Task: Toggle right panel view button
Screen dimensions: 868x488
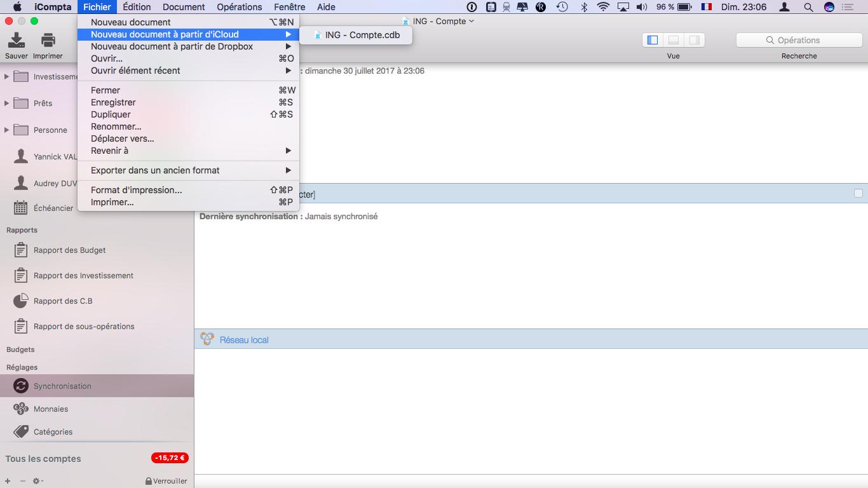Action: [x=695, y=40]
